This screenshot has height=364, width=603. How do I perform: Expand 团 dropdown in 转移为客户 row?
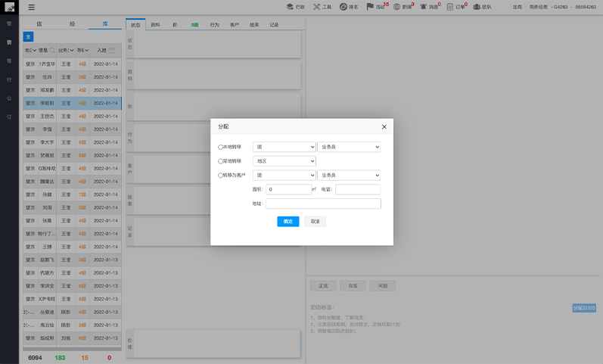point(284,176)
